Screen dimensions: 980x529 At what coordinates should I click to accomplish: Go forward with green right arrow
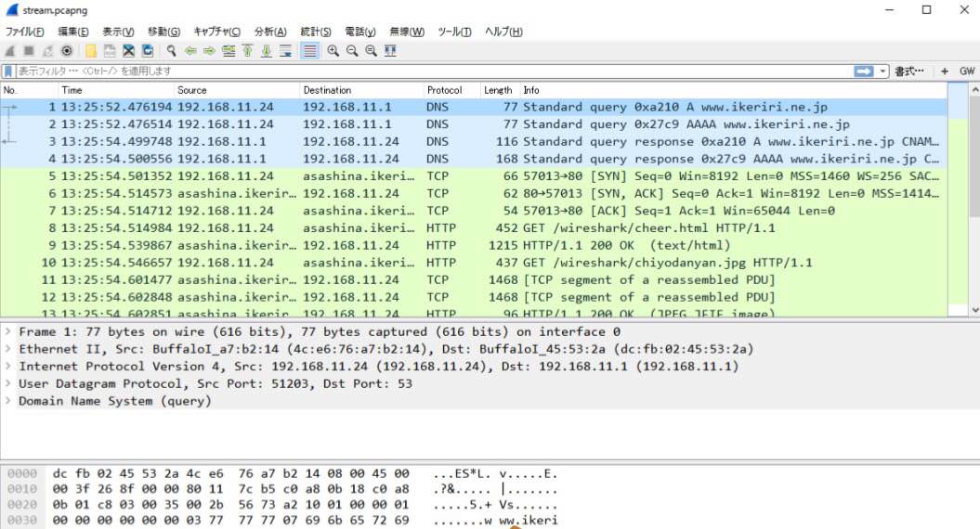209,51
